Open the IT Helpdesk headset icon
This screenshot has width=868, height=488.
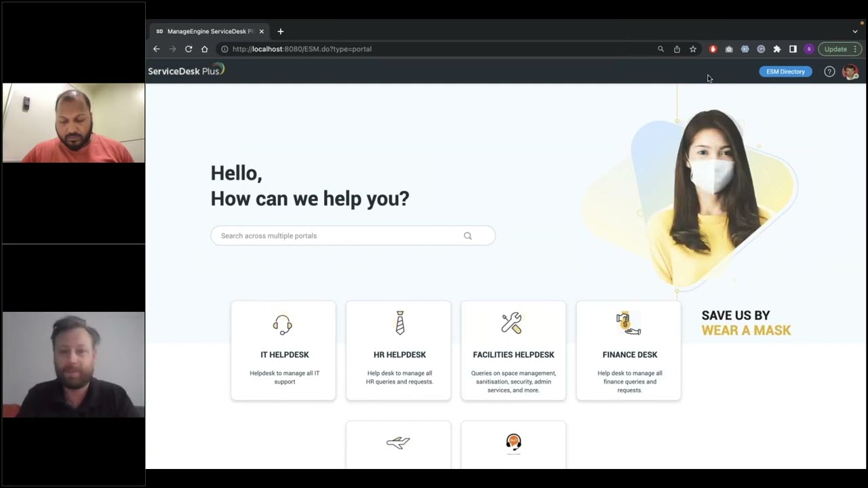point(283,325)
